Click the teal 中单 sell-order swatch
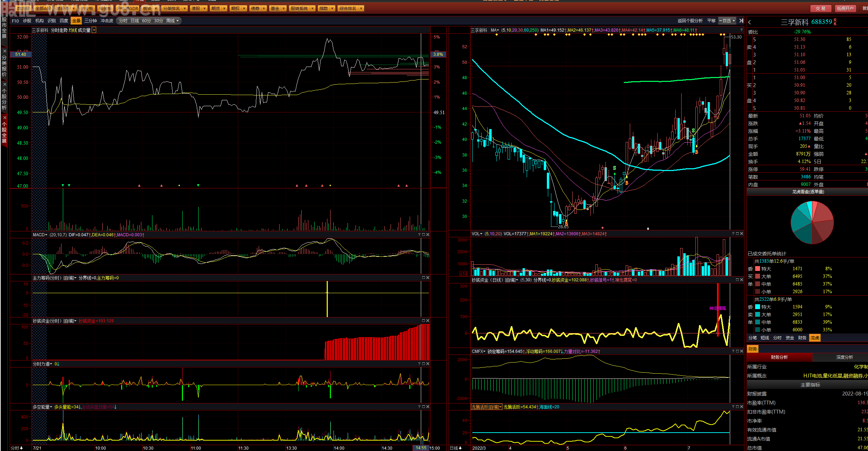The width and height of the screenshot is (868, 451). tap(758, 322)
